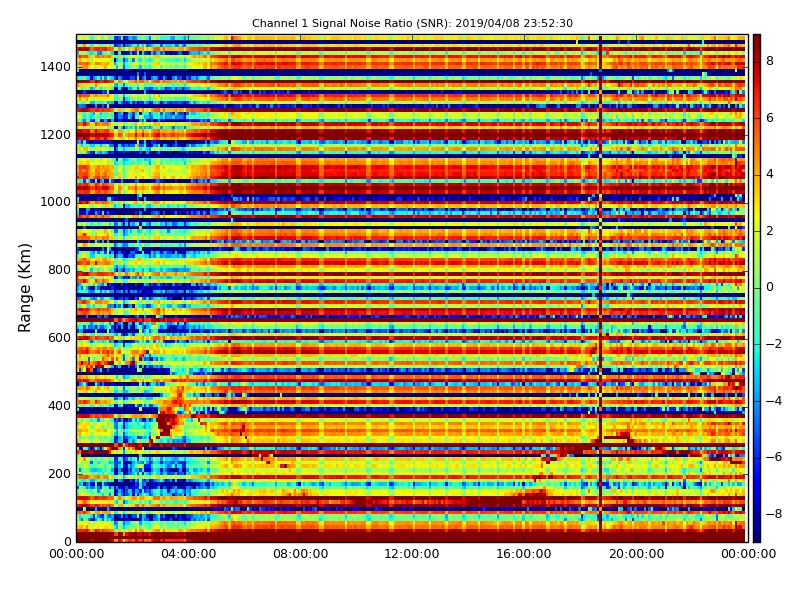Click the colorbar label −4

774,401
